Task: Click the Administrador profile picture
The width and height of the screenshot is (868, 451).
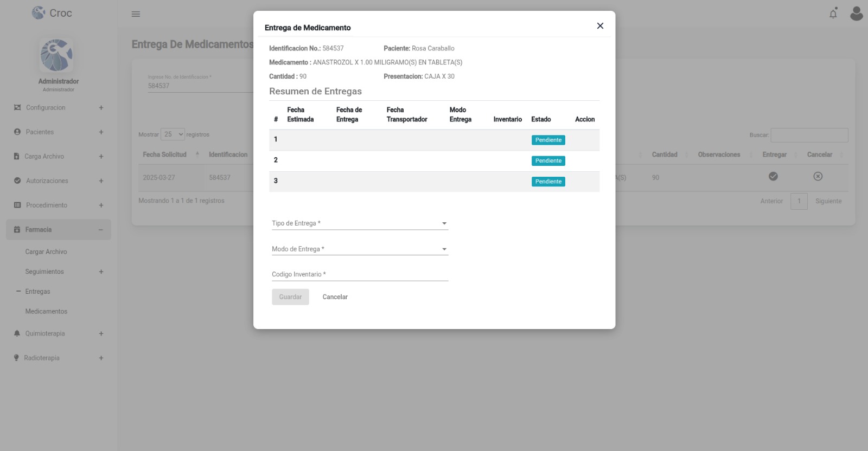Action: click(56, 55)
